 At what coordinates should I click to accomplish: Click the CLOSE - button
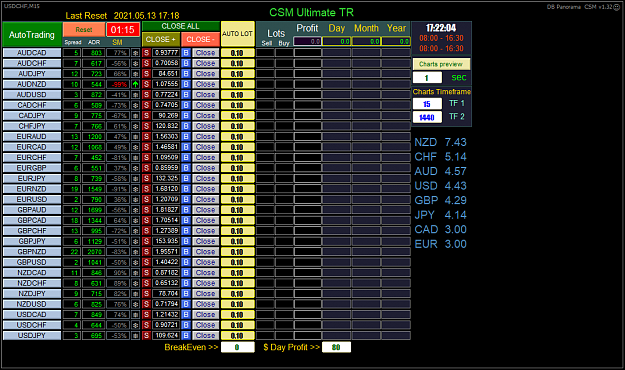200,39
